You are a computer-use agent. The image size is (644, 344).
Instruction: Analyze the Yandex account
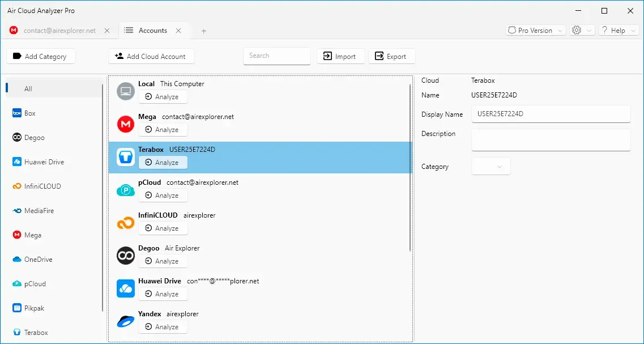[163, 327]
